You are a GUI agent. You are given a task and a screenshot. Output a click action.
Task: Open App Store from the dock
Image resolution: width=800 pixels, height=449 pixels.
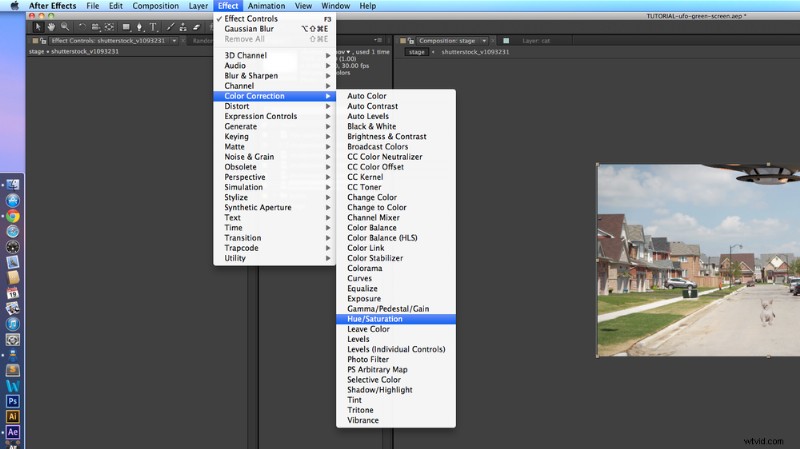tap(13, 201)
